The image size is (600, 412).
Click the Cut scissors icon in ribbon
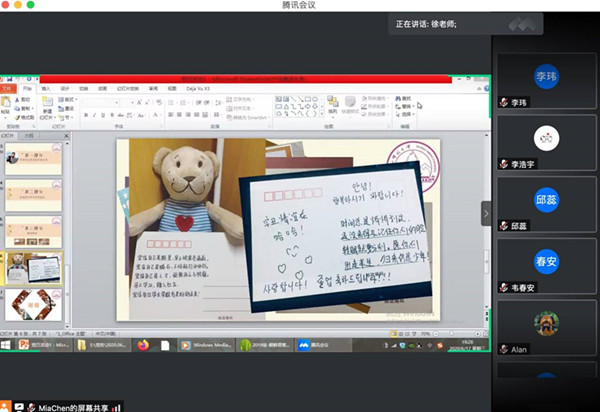click(18, 99)
